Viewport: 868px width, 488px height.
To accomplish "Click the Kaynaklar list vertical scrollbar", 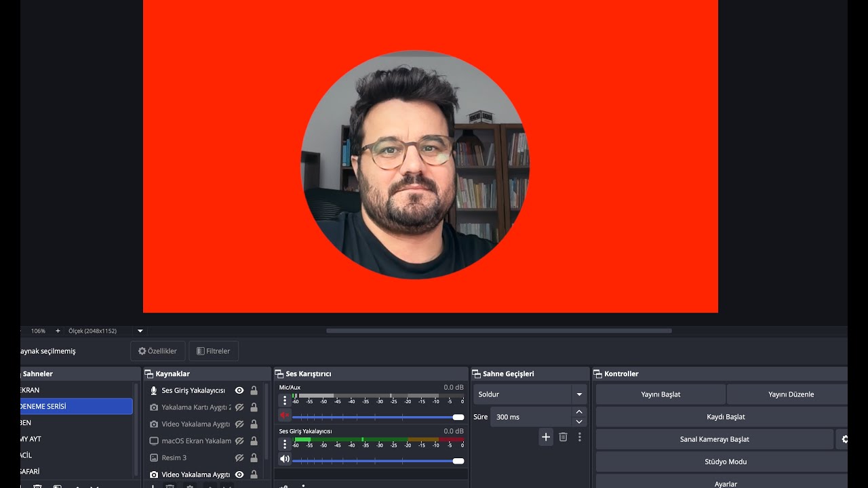I will pyautogui.click(x=266, y=423).
